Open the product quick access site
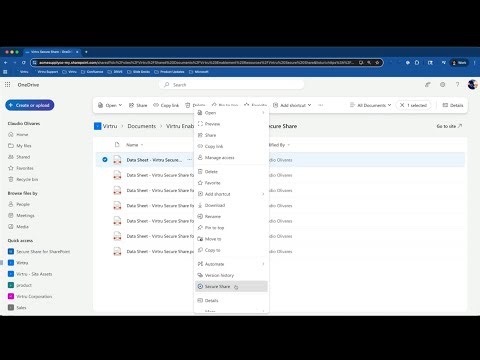The width and height of the screenshot is (480, 360). point(20,285)
